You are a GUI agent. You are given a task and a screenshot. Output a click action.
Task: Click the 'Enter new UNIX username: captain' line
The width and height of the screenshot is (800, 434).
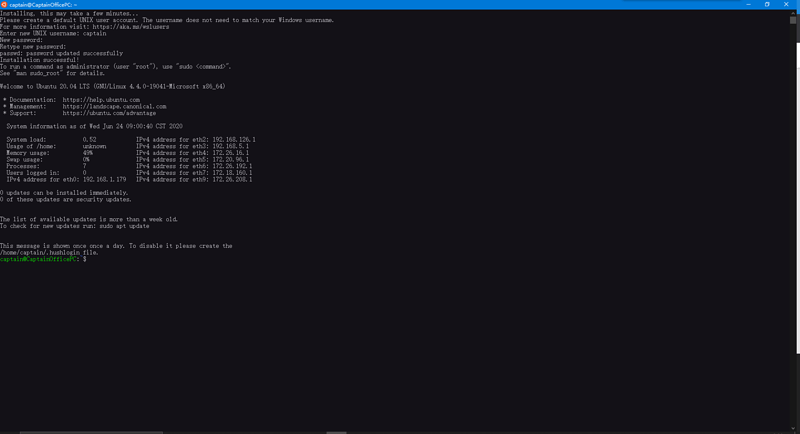tap(53, 34)
